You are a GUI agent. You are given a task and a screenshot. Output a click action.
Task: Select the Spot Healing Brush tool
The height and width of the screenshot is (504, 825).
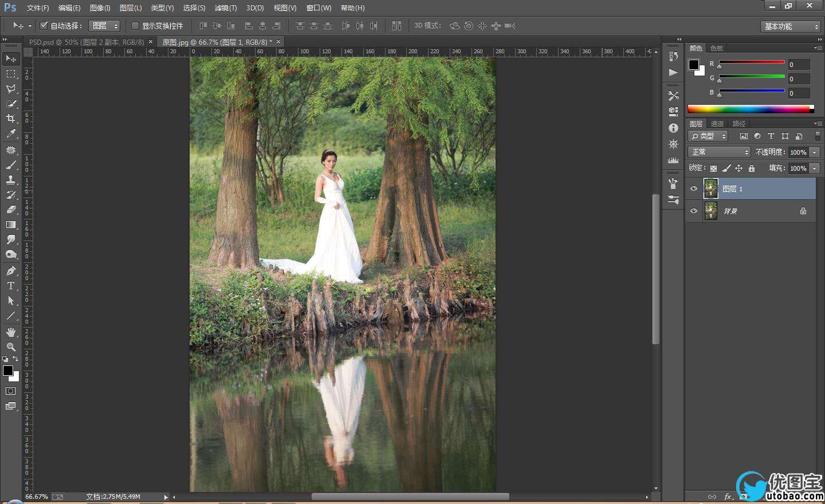(x=10, y=150)
